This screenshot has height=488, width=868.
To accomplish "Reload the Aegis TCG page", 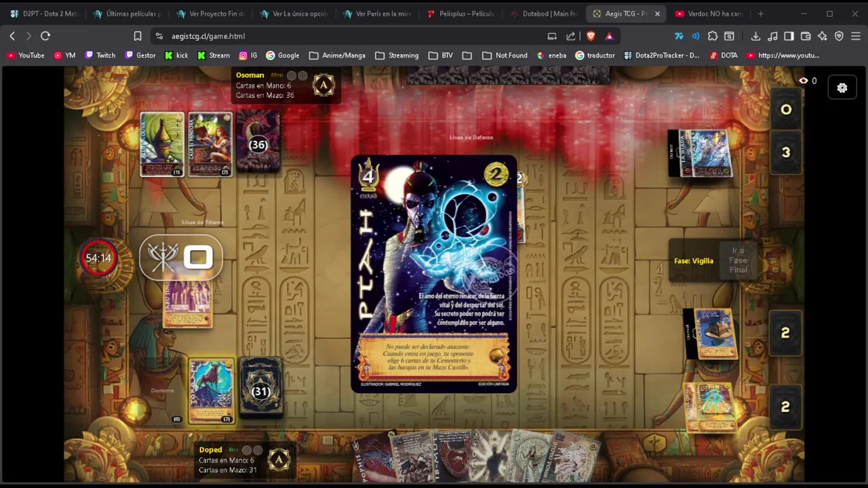I will (x=45, y=36).
